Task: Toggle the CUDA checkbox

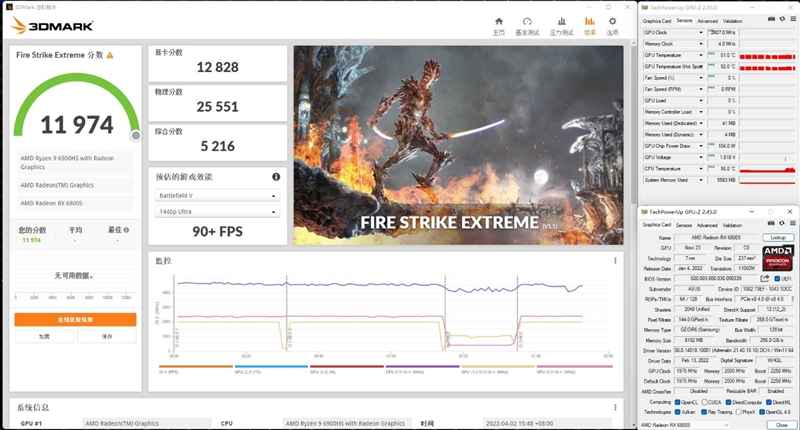Action: 704,402
